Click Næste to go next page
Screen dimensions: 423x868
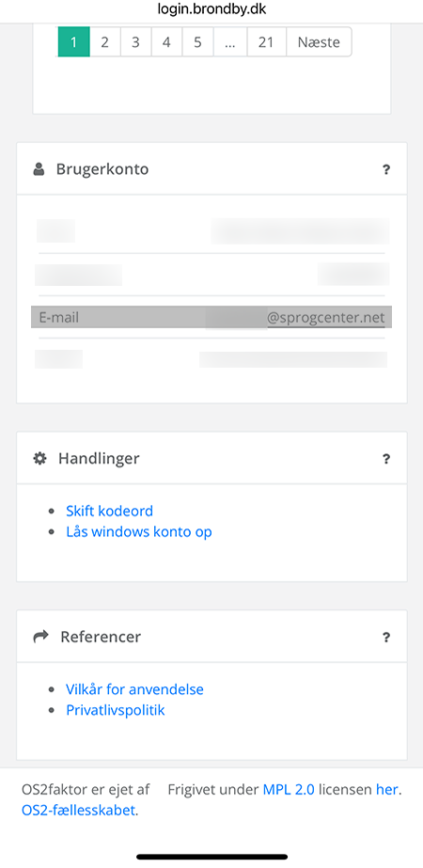pos(319,42)
